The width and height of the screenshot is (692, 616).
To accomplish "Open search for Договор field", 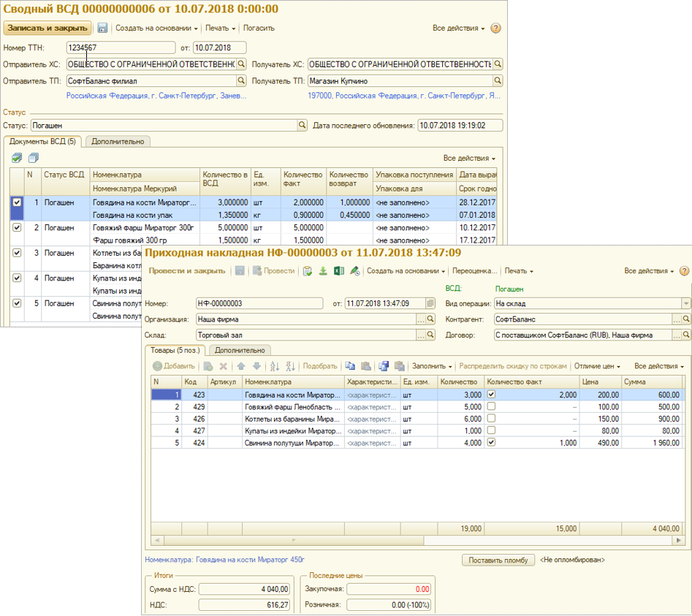I will [x=686, y=335].
